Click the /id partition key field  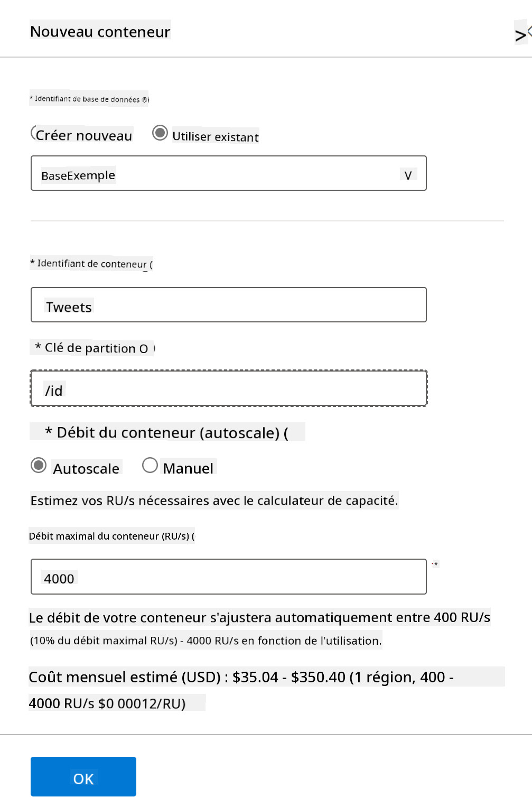[x=229, y=388]
